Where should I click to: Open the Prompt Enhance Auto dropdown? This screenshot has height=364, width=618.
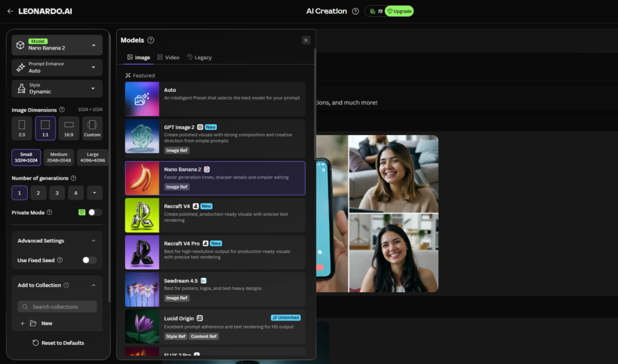click(x=57, y=68)
